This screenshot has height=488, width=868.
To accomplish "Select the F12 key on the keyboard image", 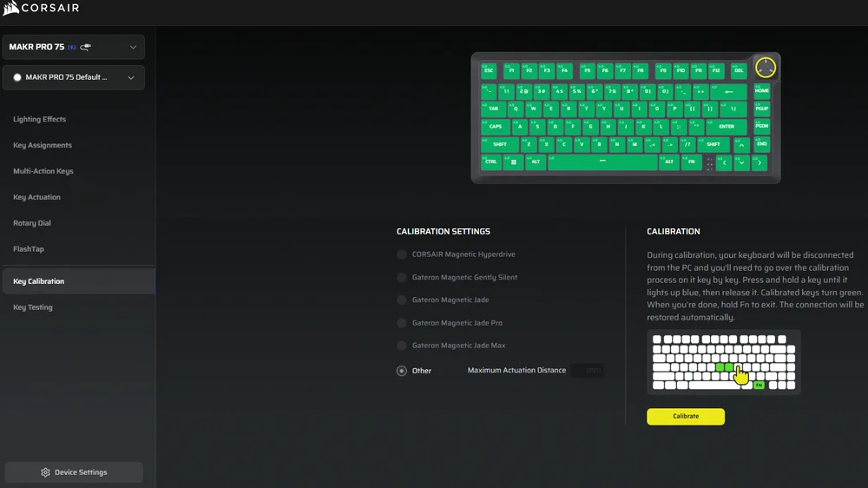I will coord(716,70).
